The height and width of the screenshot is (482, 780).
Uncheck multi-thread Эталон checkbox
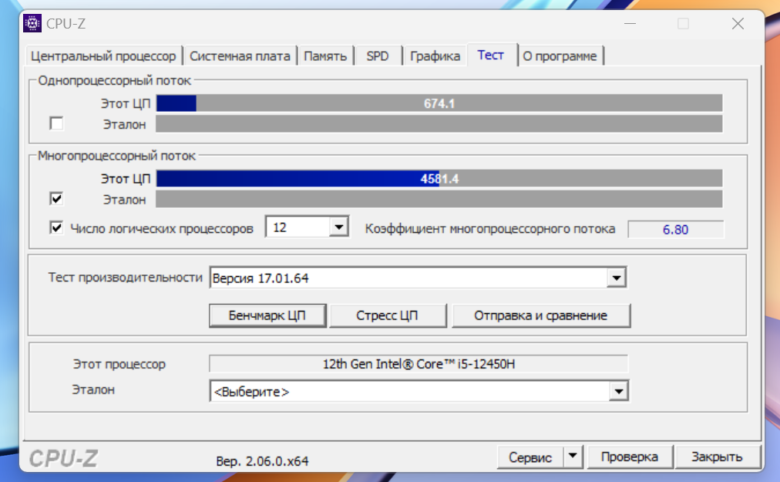click(56, 199)
